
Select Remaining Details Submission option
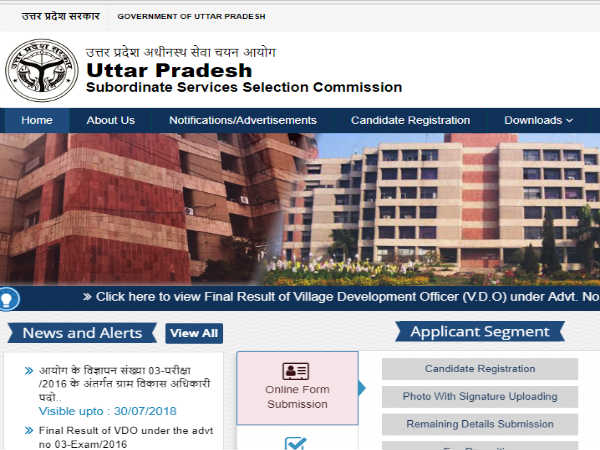480,424
